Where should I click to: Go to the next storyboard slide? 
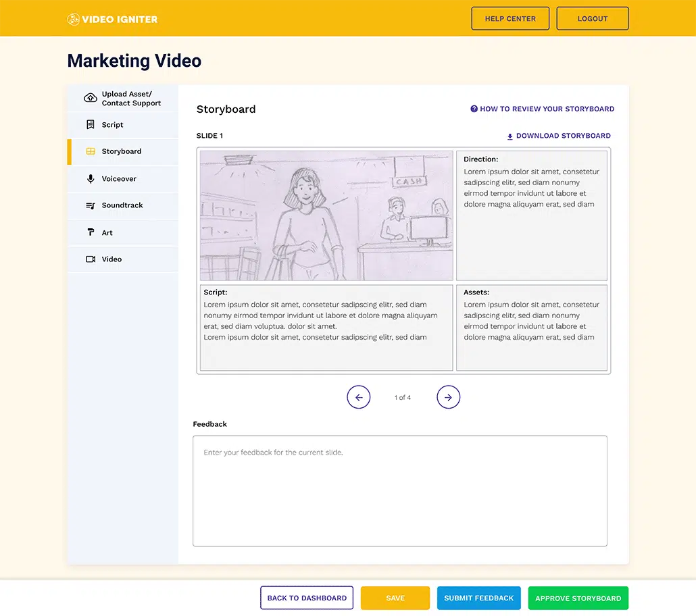coord(448,397)
